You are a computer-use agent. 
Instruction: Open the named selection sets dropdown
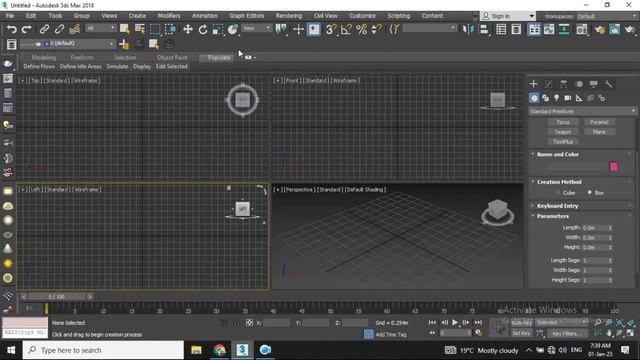tap(429, 28)
